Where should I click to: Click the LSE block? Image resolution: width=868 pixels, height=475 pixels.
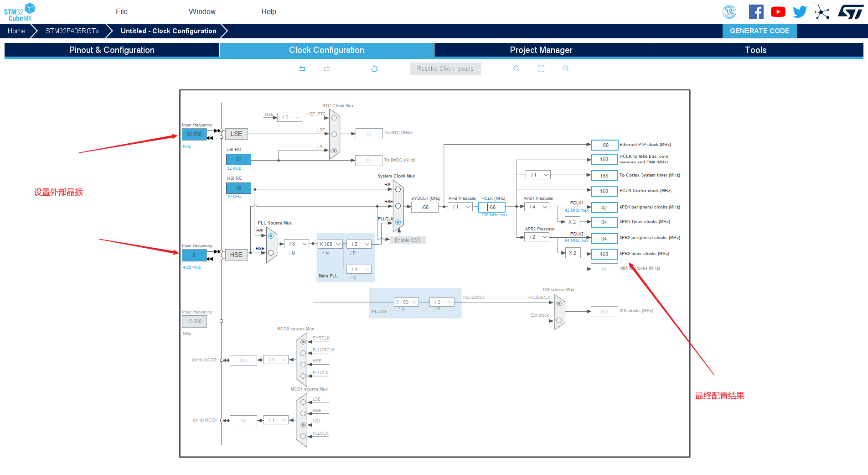coord(236,134)
